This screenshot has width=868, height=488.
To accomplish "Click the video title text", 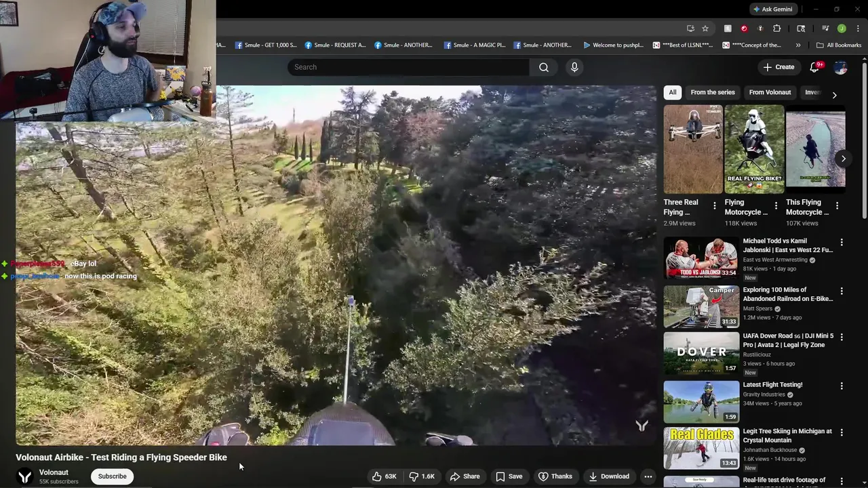I will (121, 457).
